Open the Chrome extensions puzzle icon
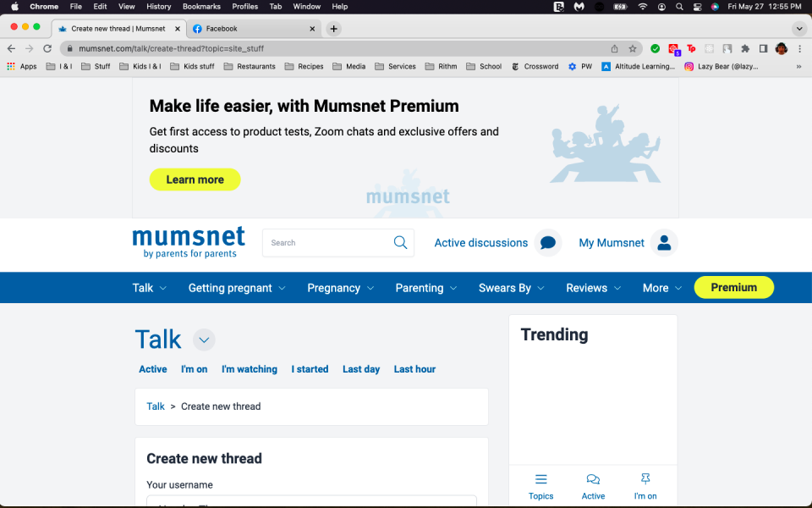The height and width of the screenshot is (508, 812). 744,50
